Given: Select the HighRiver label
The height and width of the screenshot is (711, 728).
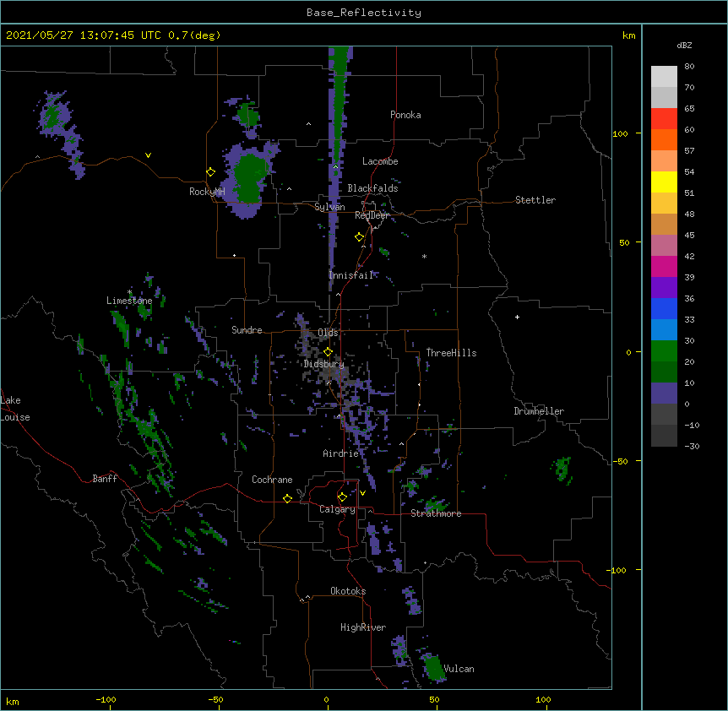Looking at the screenshot, I should pos(362,627).
